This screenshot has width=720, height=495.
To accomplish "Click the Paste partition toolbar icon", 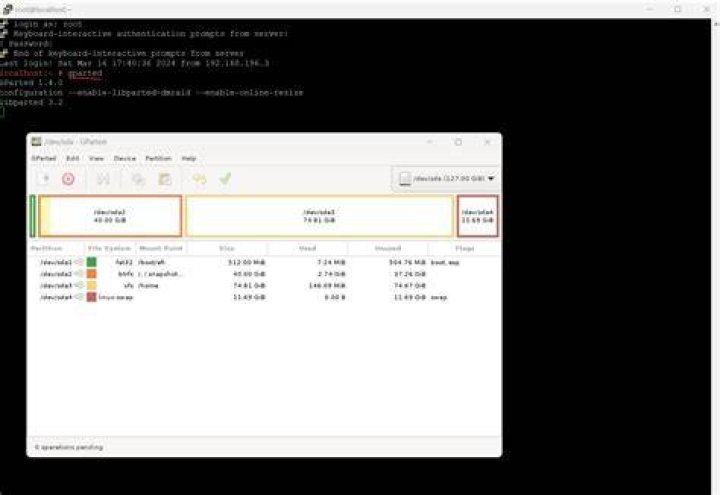I will coord(165,179).
